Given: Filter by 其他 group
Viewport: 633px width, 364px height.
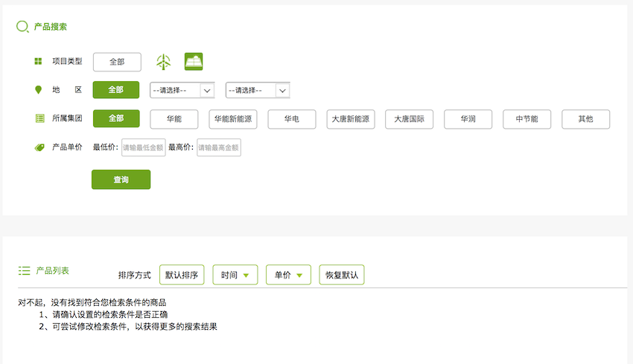Looking at the screenshot, I should [x=586, y=119].
